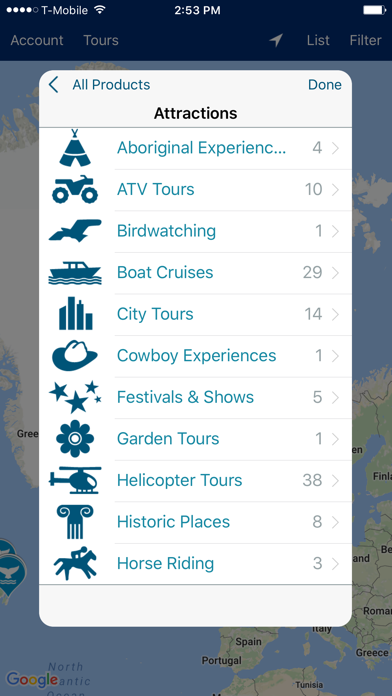Tap the Festivals & Shows stars icon
The height and width of the screenshot is (696, 392).
[75, 397]
